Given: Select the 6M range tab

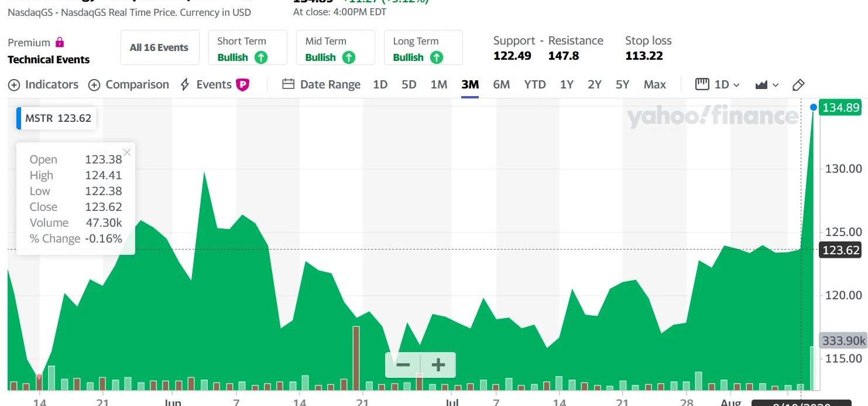Looking at the screenshot, I should click(501, 84).
